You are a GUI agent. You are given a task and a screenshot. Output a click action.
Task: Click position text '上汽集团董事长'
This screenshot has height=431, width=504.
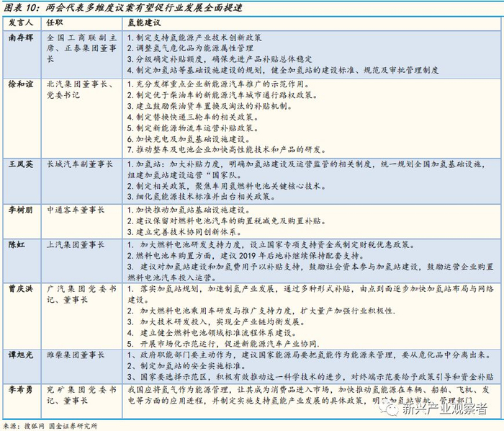point(76,245)
